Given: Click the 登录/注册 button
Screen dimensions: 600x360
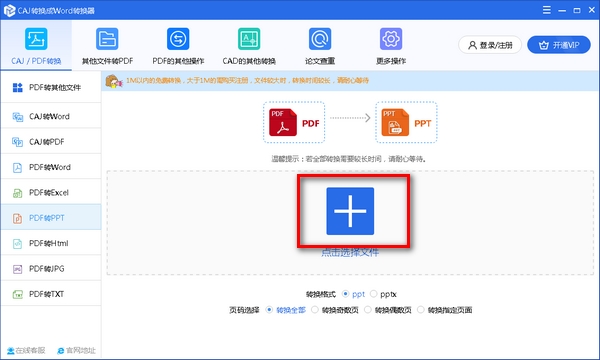Looking at the screenshot, I should tap(490, 45).
